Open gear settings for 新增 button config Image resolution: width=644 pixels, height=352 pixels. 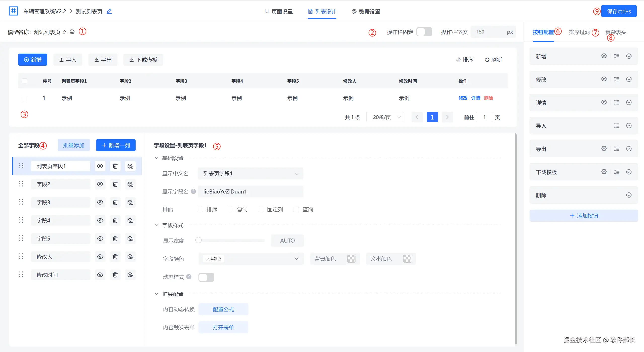(x=604, y=56)
